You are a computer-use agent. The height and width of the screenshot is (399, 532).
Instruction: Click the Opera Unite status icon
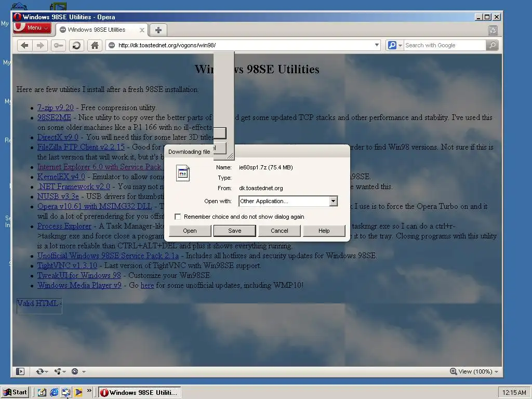58,371
